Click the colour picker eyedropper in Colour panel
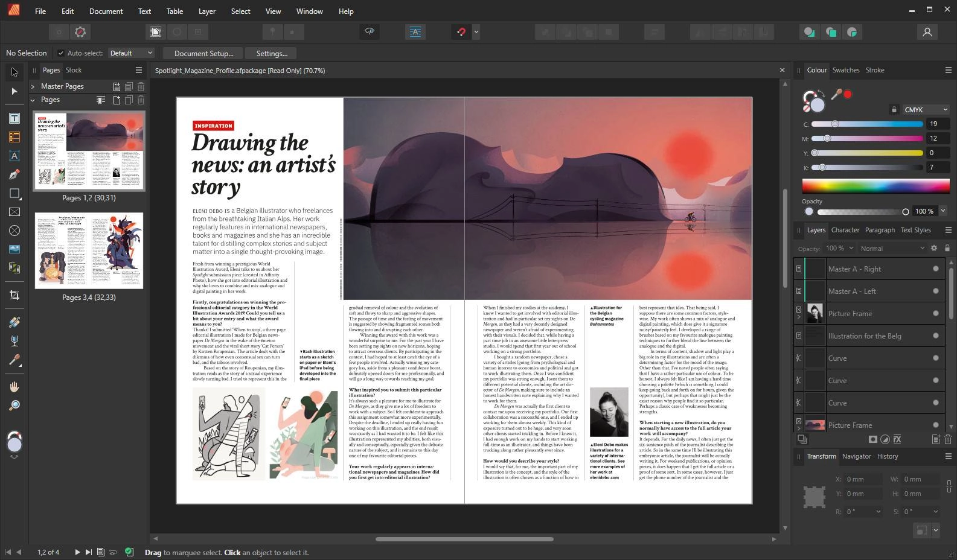Screen dimensions: 957x560 point(836,94)
